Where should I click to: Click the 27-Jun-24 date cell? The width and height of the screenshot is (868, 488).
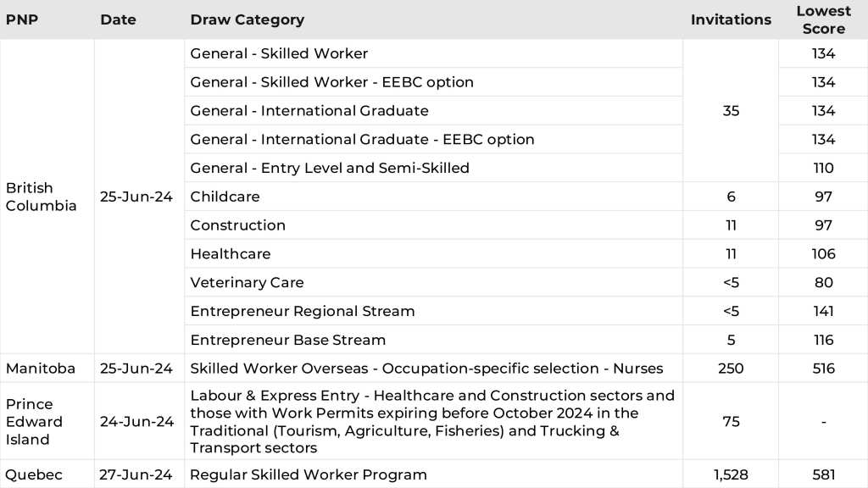(x=136, y=474)
